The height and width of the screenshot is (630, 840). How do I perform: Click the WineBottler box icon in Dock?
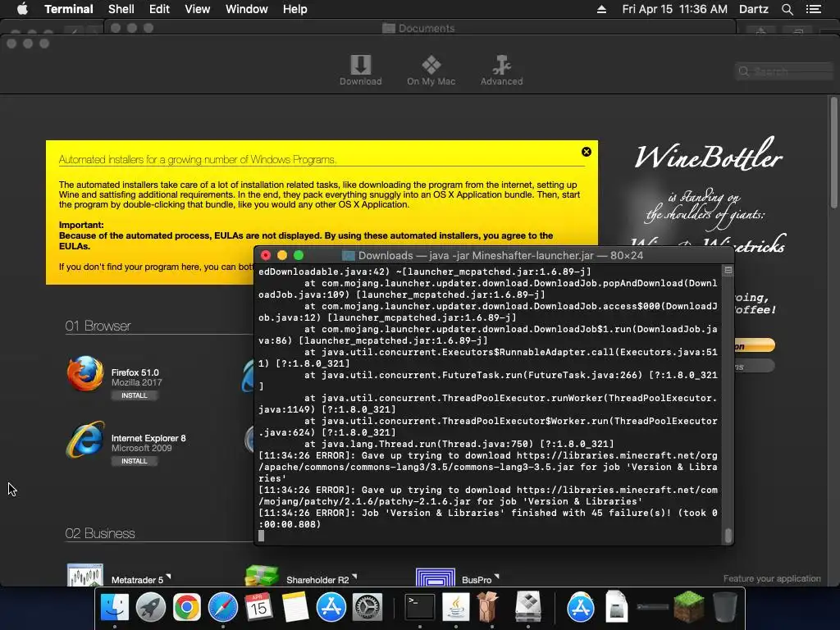pyautogui.click(x=488, y=608)
